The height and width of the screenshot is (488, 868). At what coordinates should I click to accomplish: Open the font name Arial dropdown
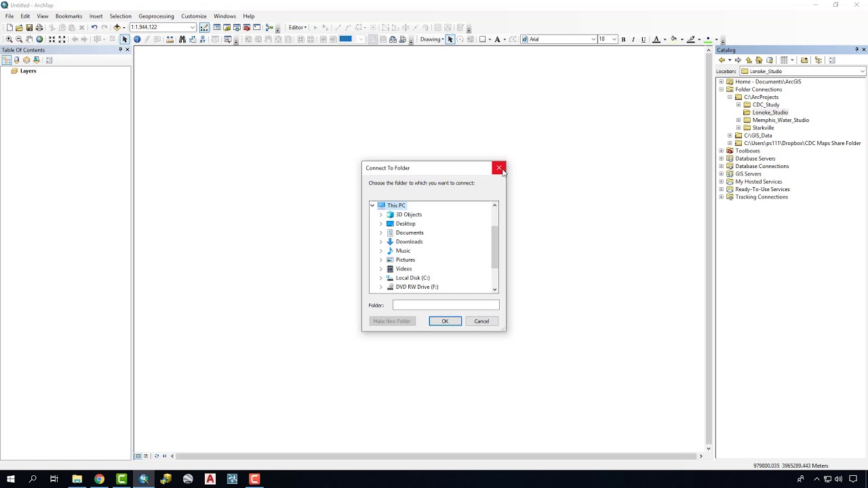tap(593, 39)
